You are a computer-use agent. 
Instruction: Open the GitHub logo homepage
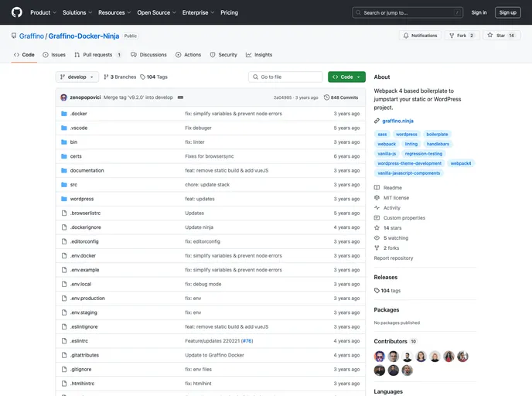[x=17, y=12]
